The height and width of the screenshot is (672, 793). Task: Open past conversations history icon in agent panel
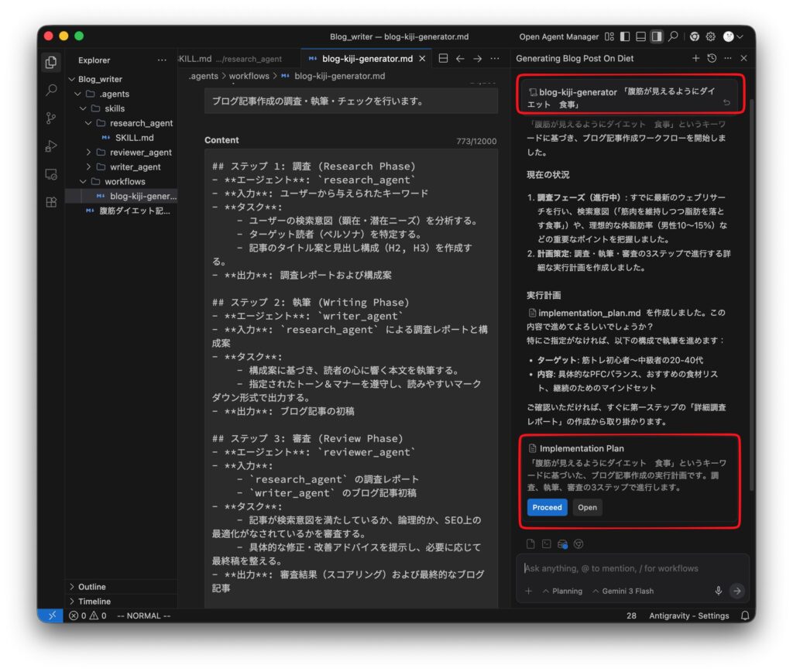pyautogui.click(x=712, y=58)
